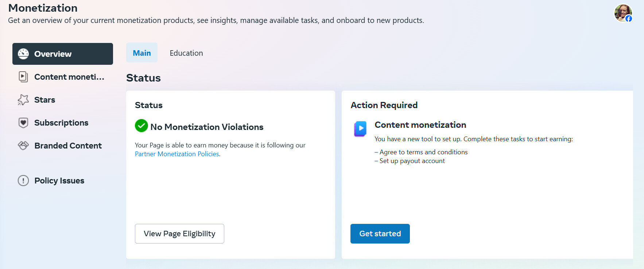The image size is (644, 269).
Task: Click the 'Set up payout account' task
Action: point(410,161)
